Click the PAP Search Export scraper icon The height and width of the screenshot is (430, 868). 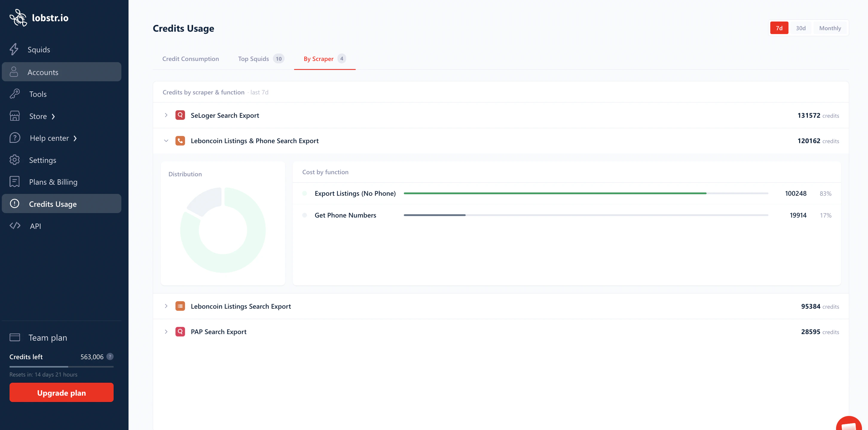180,332
